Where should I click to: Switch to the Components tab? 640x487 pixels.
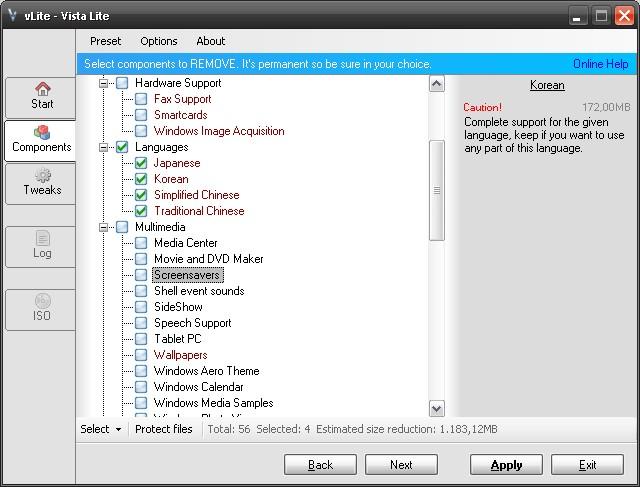click(41, 140)
